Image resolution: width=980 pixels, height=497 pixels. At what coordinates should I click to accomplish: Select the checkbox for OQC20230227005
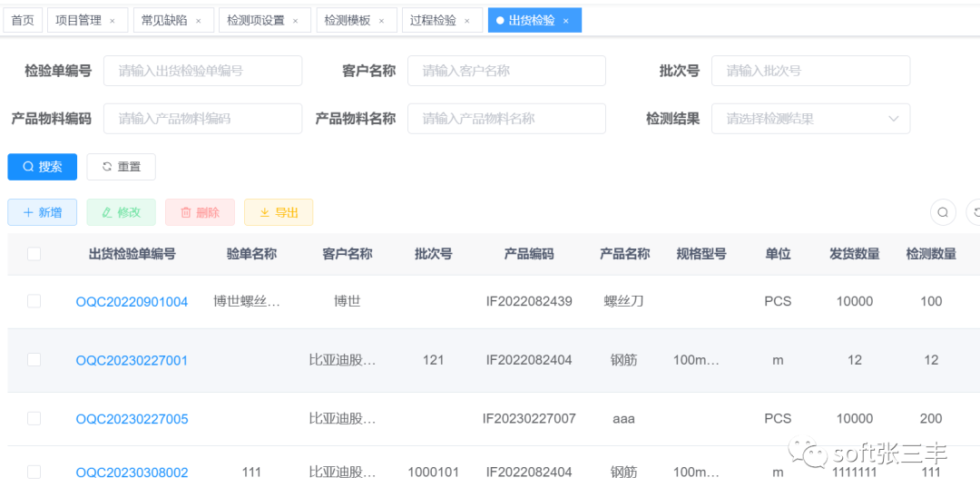34,418
